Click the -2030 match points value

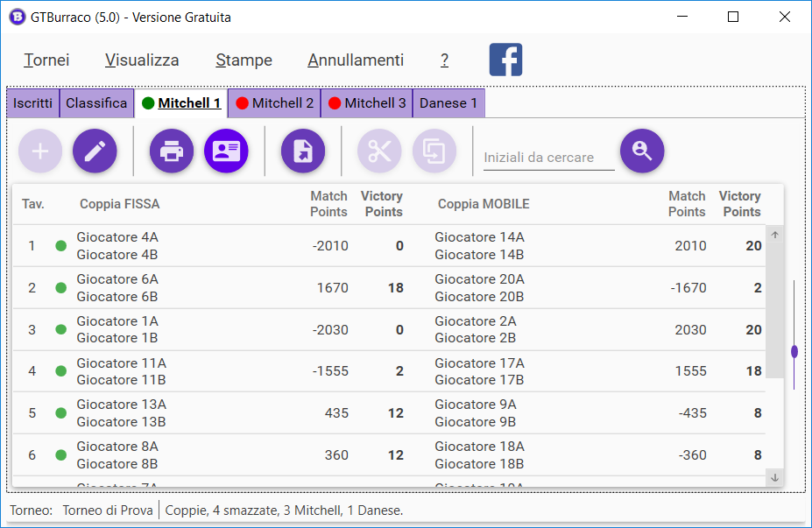tap(330, 330)
